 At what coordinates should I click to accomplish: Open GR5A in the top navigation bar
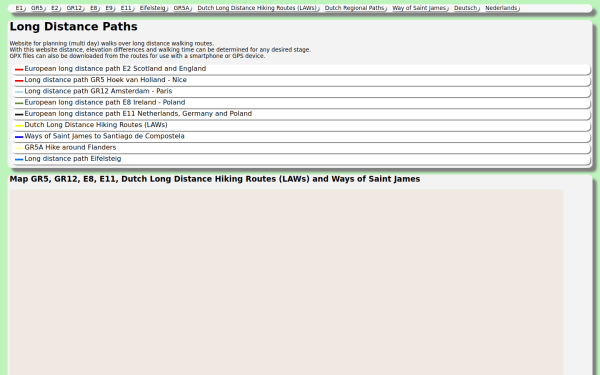tap(182, 8)
